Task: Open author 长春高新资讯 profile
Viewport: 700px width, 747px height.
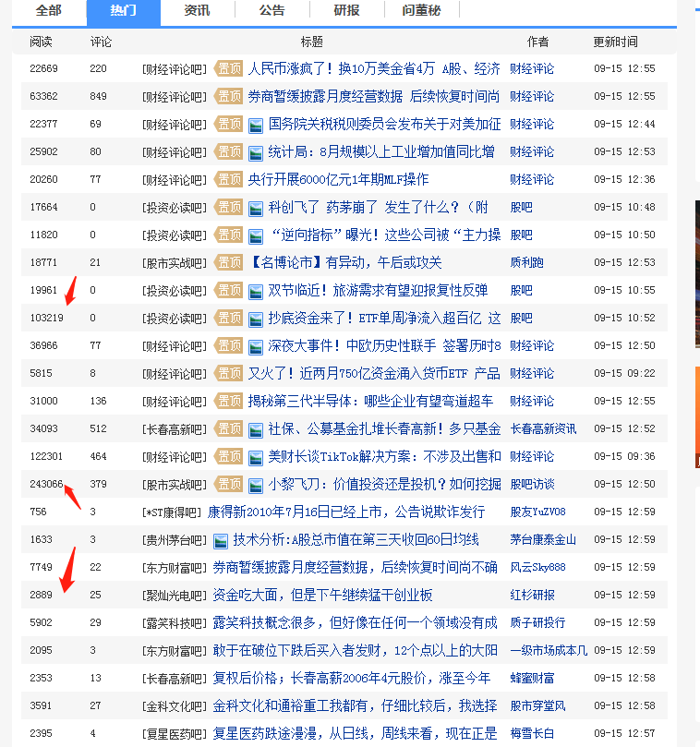Action: tap(543, 428)
